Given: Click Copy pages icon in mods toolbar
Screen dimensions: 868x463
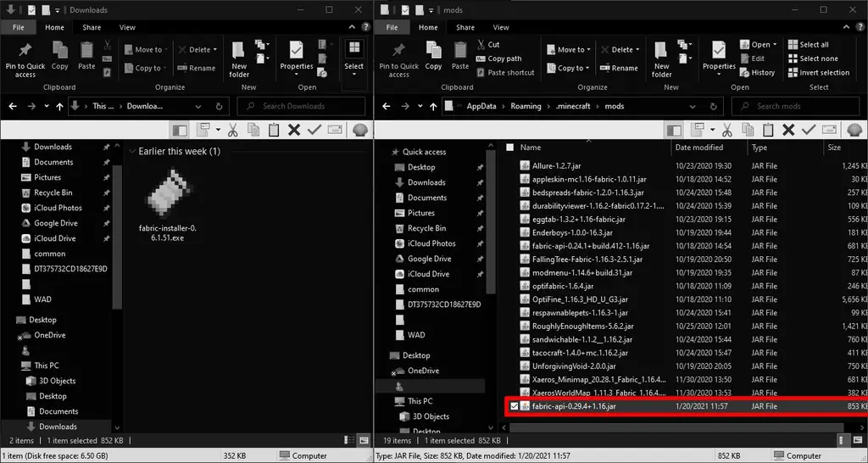Looking at the screenshot, I should 748,130.
